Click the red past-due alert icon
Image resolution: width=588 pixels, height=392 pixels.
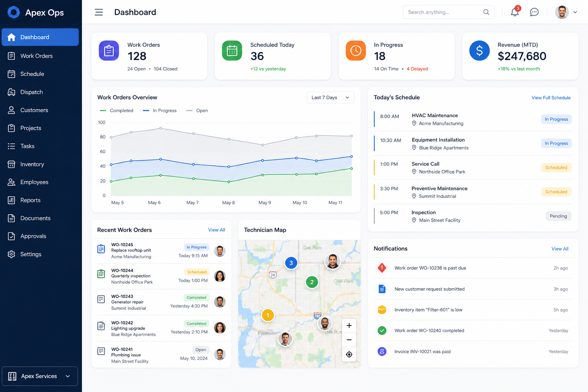pyautogui.click(x=382, y=268)
